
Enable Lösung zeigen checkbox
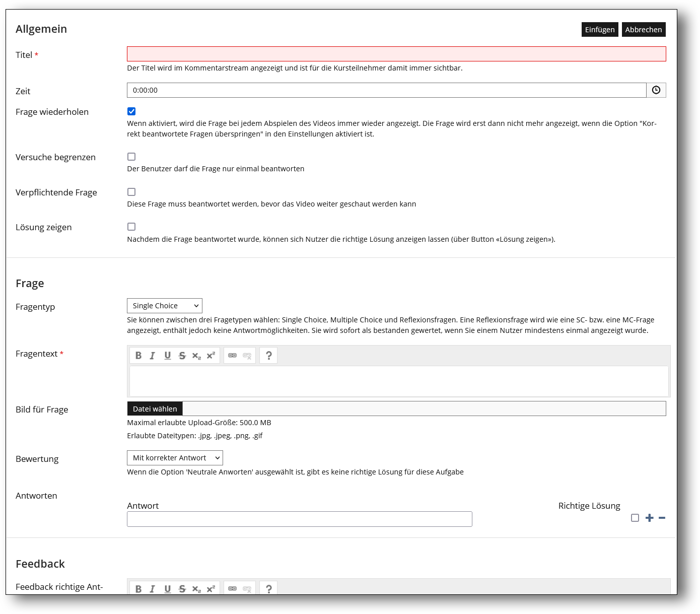(x=131, y=227)
